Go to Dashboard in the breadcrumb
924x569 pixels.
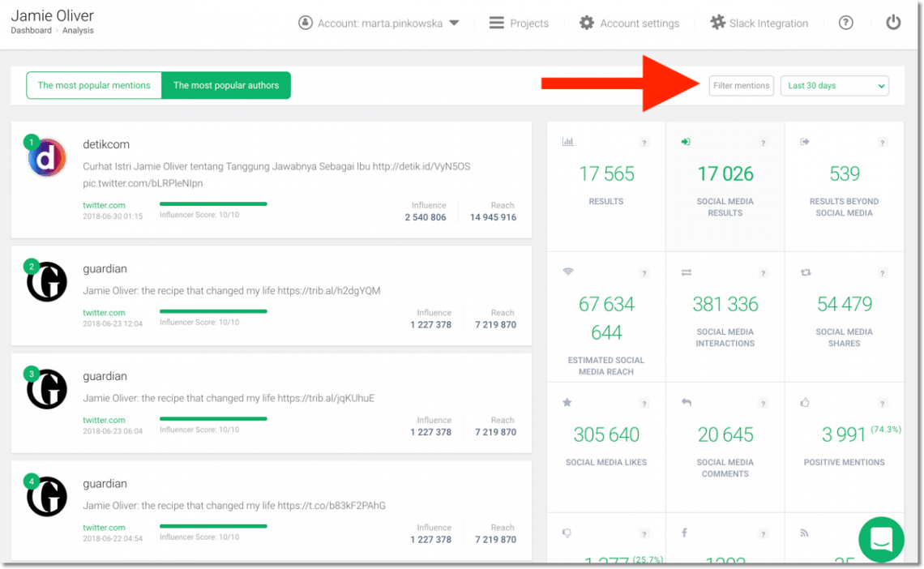[x=32, y=31]
